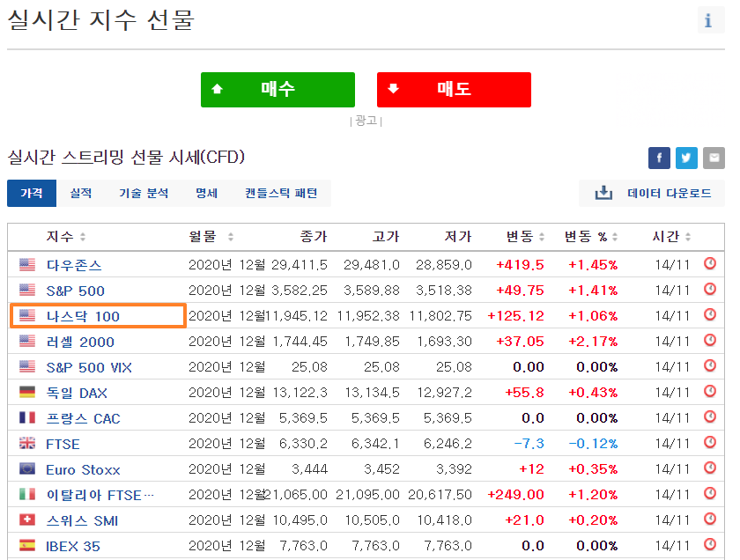Click the clock icon in the 다우존스 row
Image resolution: width=740 pixels, height=560 pixels.
pos(710,263)
